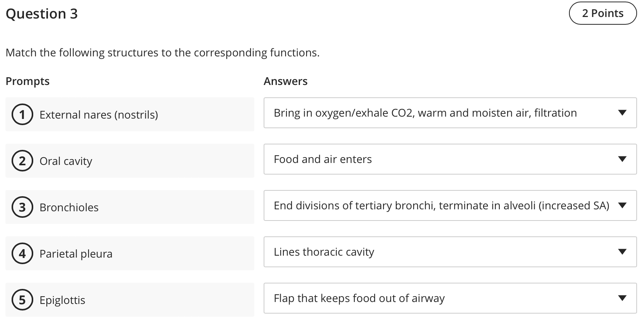The width and height of the screenshot is (644, 319).
Task: Click the circle icon beside Epiglottis
Action: (x=22, y=300)
